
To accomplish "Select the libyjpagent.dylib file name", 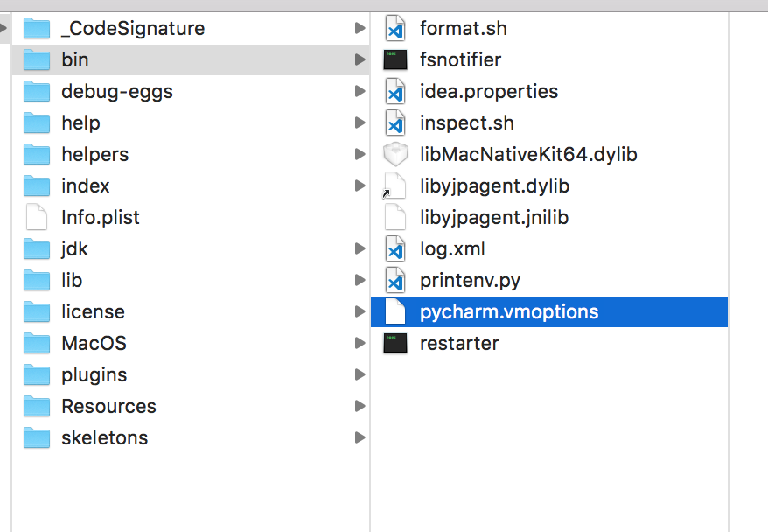I will point(495,186).
